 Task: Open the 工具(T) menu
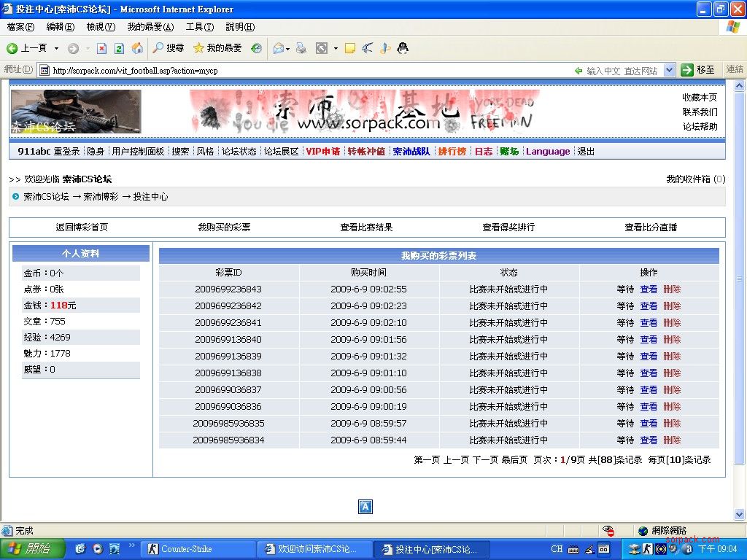click(199, 27)
